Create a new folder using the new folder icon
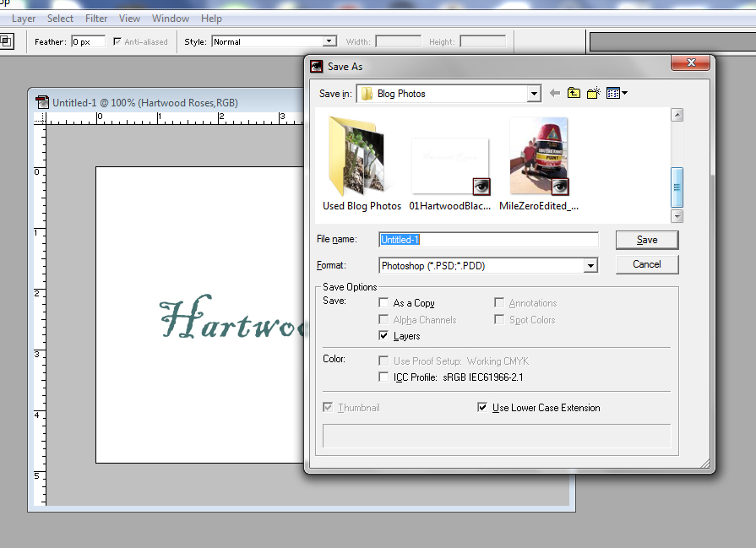This screenshot has height=548, width=756. coord(594,93)
